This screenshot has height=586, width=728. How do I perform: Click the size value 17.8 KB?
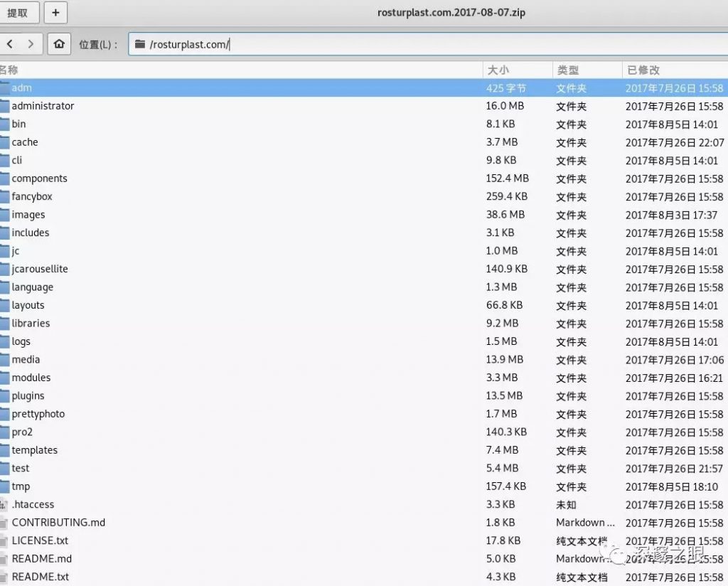[503, 540]
